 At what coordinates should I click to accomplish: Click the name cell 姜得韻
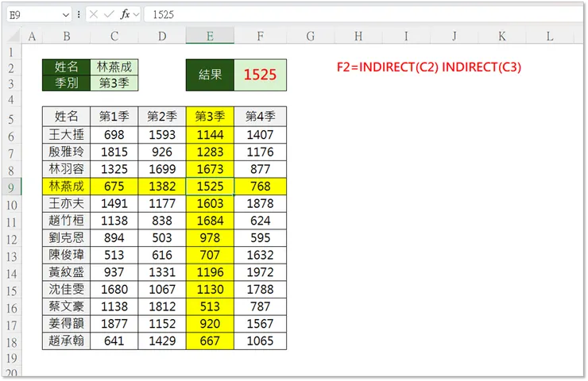click(67, 324)
